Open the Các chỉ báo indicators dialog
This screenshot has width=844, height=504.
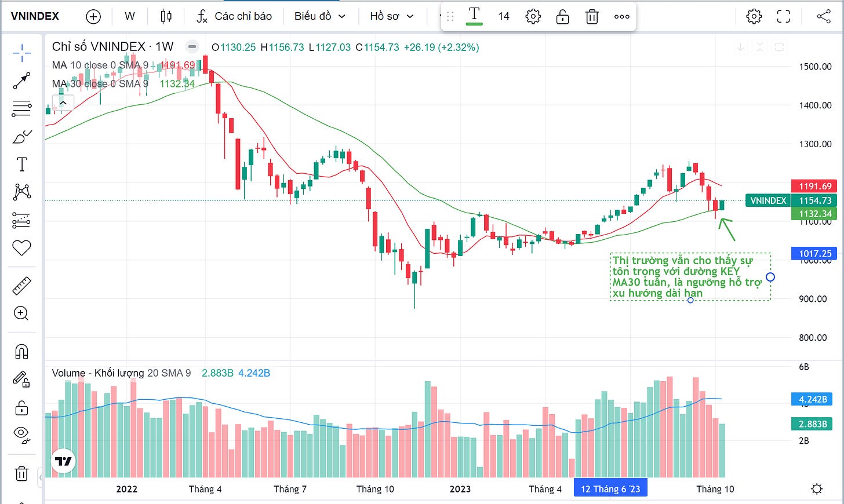coord(234,16)
